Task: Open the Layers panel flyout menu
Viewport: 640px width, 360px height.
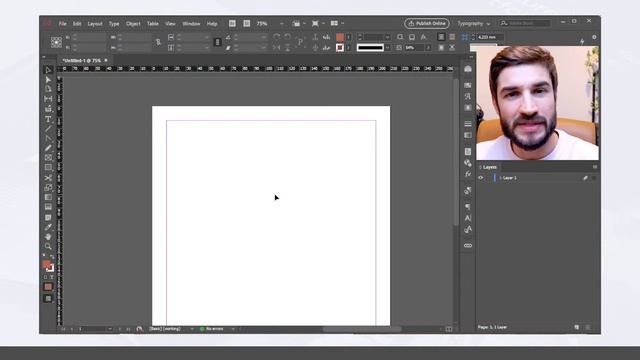Action: tap(595, 167)
